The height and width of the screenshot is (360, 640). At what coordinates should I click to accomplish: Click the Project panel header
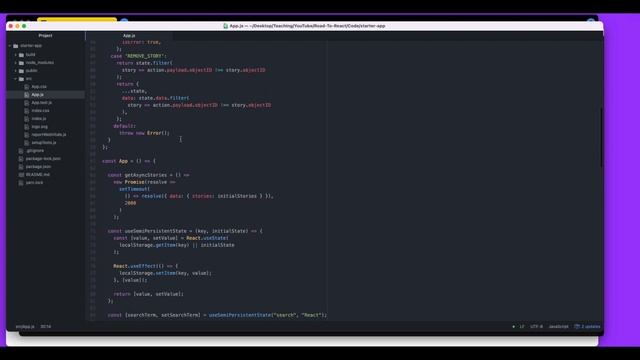(x=45, y=36)
